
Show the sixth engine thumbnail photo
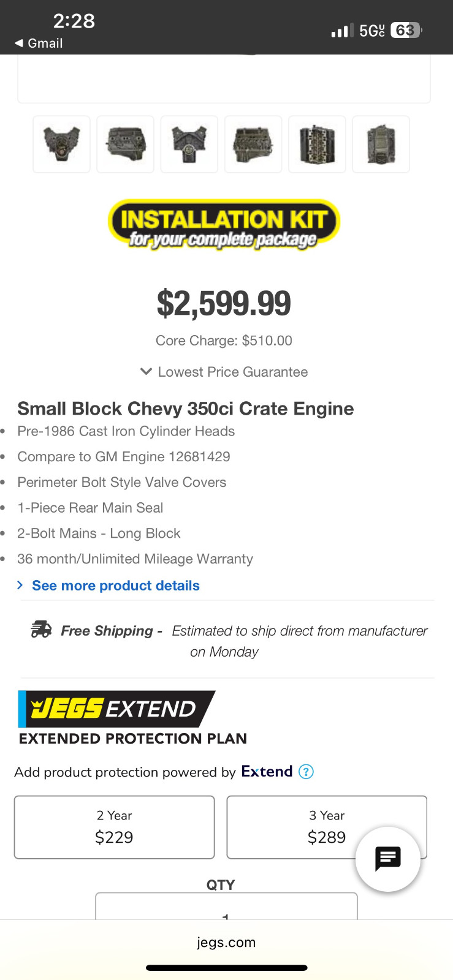pyautogui.click(x=381, y=145)
